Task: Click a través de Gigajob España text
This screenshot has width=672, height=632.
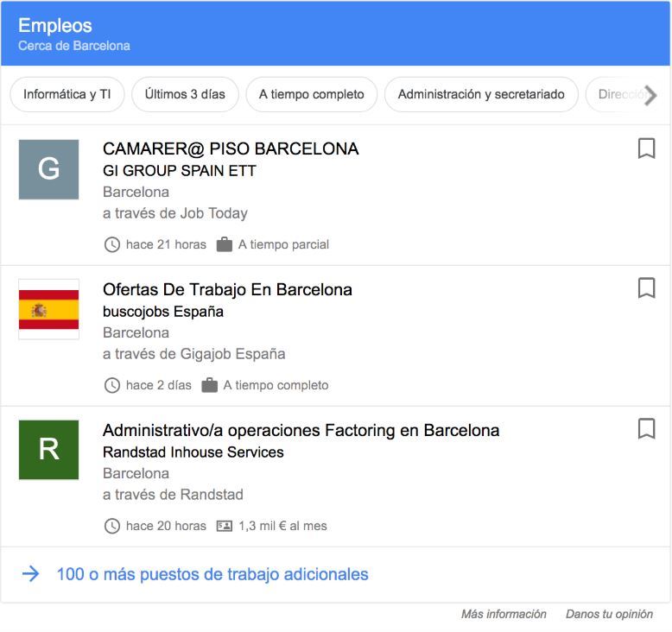Action: tap(194, 354)
